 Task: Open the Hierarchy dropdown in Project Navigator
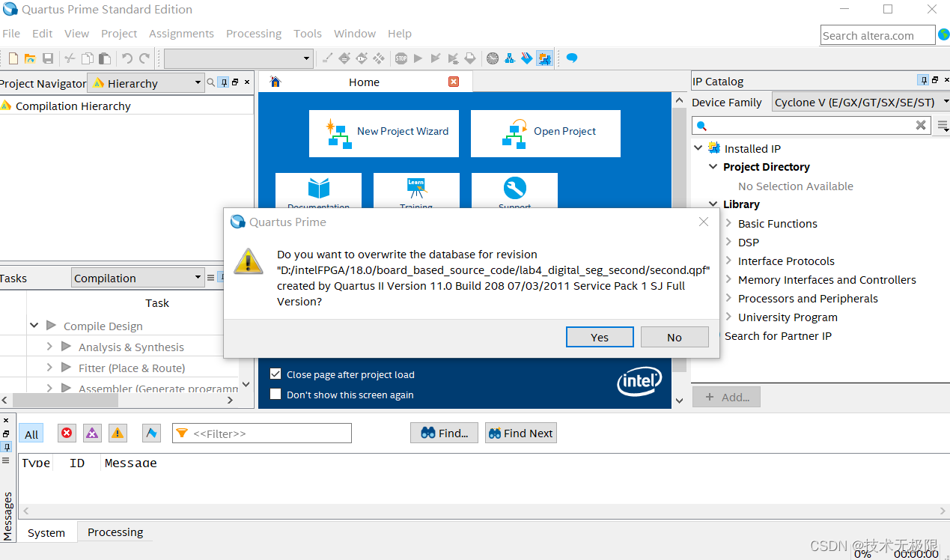tap(146, 83)
